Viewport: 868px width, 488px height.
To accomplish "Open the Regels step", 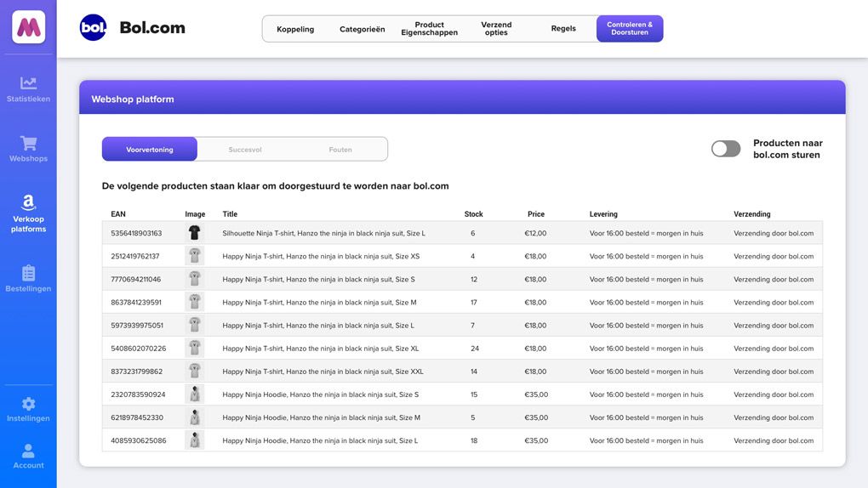I will pos(563,29).
